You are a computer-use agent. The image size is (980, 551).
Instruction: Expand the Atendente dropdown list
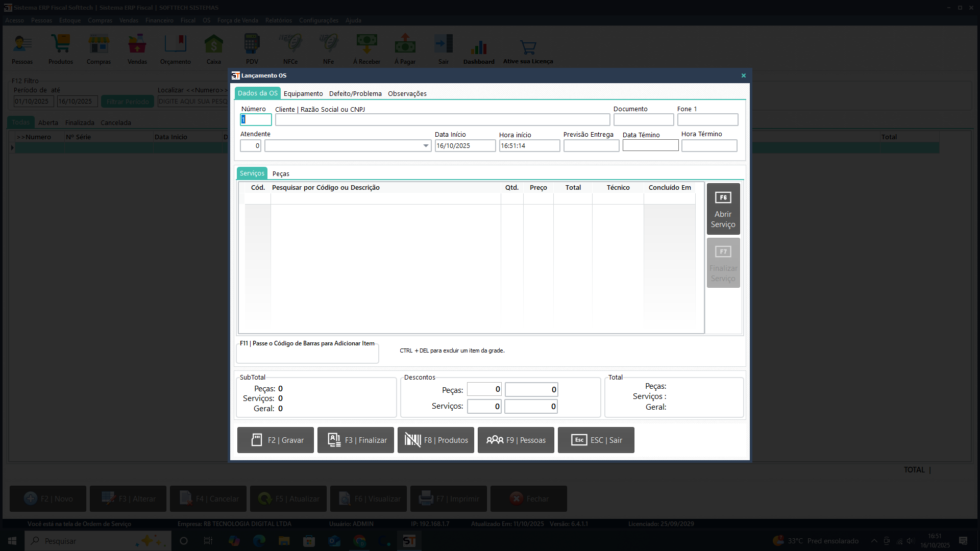426,146
